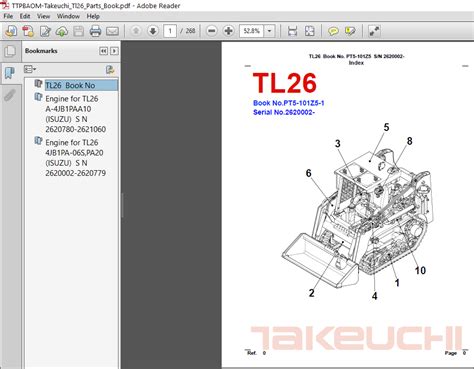Collapse the Bookmarks pane with double-arrow button
The height and width of the screenshot is (369, 474).
click(104, 51)
